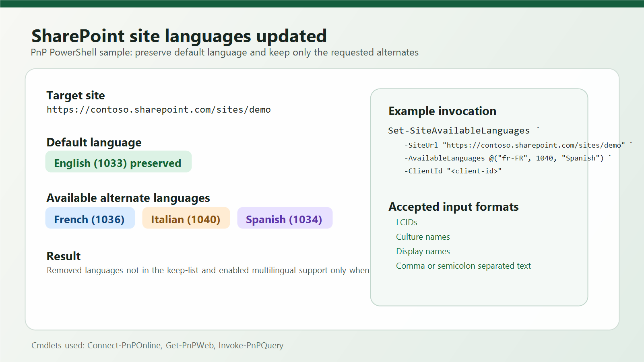Image resolution: width=644 pixels, height=362 pixels.
Task: Click the 'SharePoint site languages updated' title
Action: point(179,36)
